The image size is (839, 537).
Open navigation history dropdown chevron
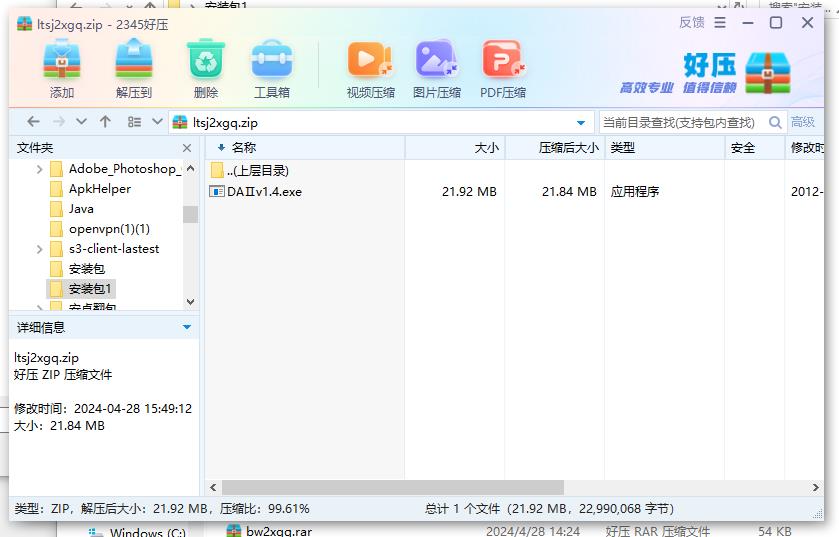(x=81, y=122)
